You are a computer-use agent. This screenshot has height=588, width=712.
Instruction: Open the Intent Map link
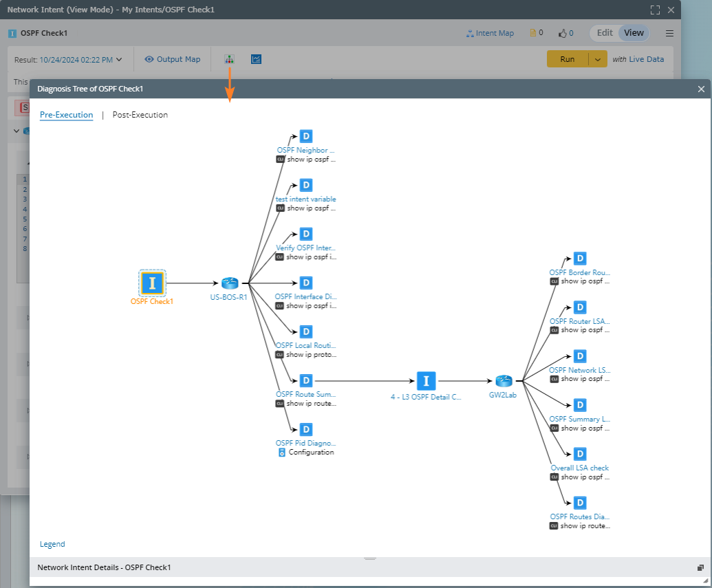tap(490, 33)
